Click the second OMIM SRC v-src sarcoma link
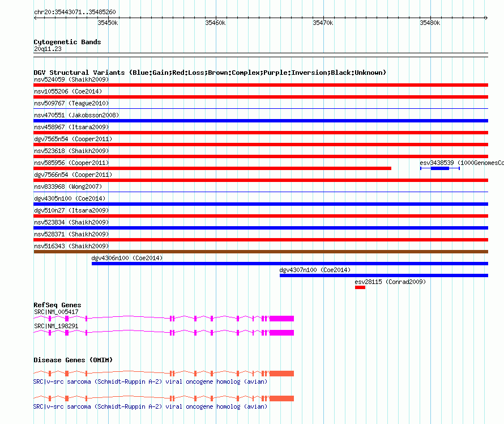The width and height of the screenshot is (504, 424). pos(150,406)
